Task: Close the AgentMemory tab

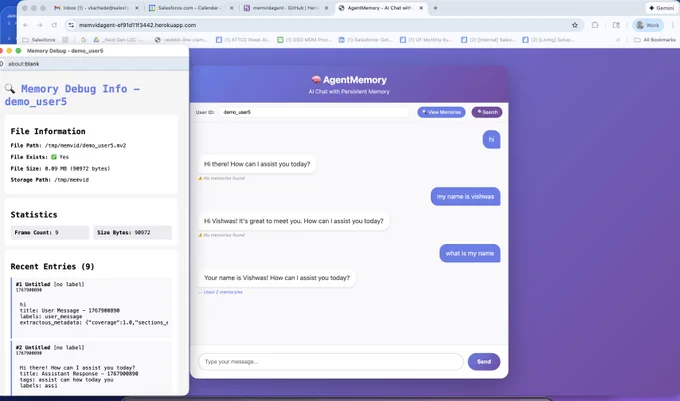Action: [421, 8]
